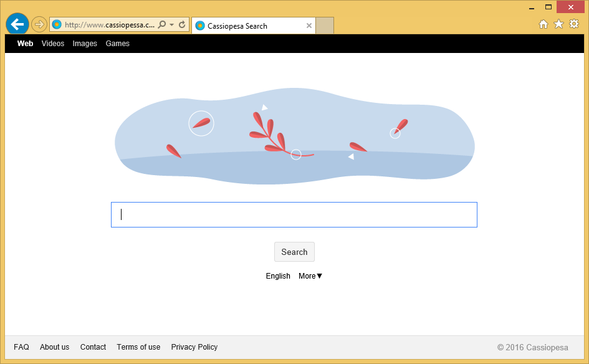Choose the English language link
The height and width of the screenshot is (364, 589).
278,276
